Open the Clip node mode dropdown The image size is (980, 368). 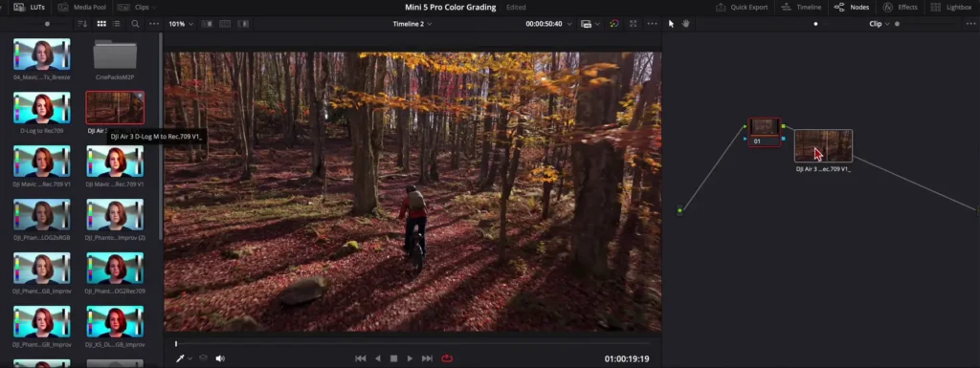click(879, 24)
